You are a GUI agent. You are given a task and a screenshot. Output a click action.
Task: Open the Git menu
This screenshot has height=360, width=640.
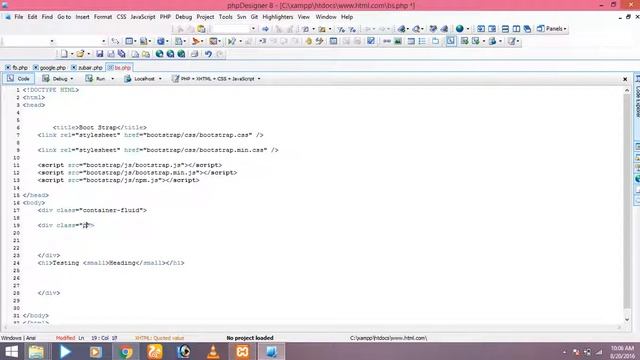tap(254, 17)
